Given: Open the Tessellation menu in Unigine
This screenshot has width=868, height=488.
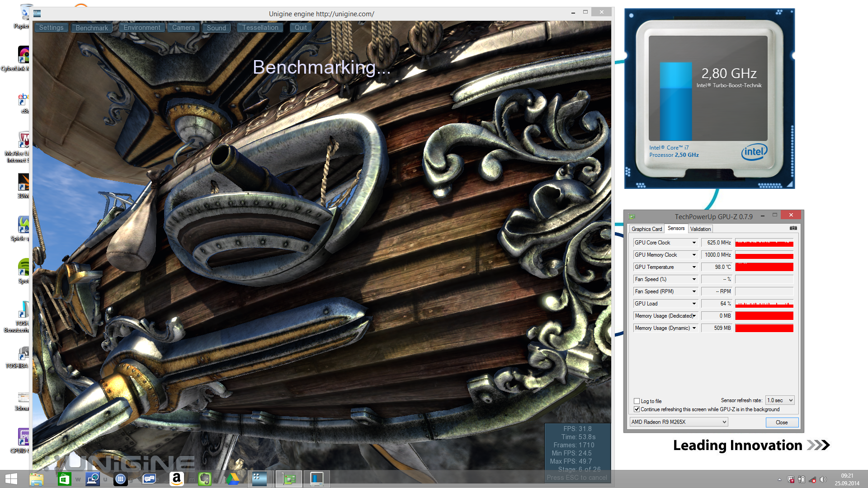Looking at the screenshot, I should pyautogui.click(x=260, y=28).
